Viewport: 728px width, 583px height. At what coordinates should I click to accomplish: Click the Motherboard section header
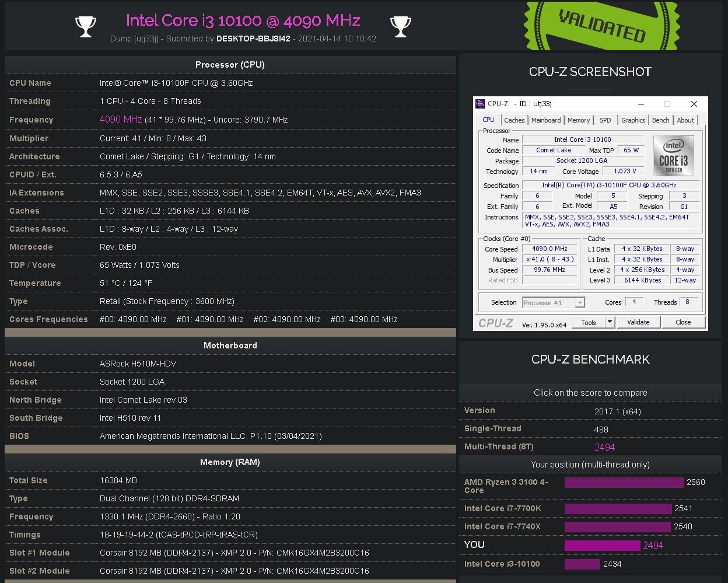point(230,345)
